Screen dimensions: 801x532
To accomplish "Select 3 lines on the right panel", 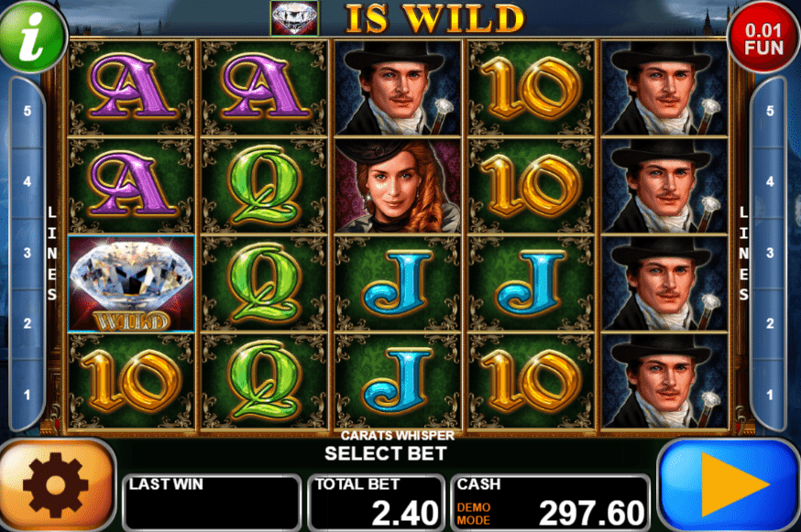I will (x=769, y=253).
